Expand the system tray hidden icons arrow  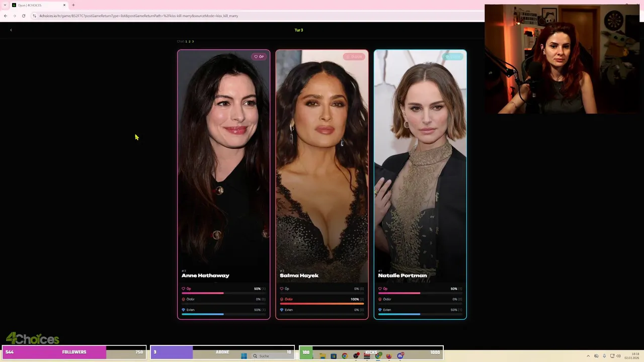588,356
